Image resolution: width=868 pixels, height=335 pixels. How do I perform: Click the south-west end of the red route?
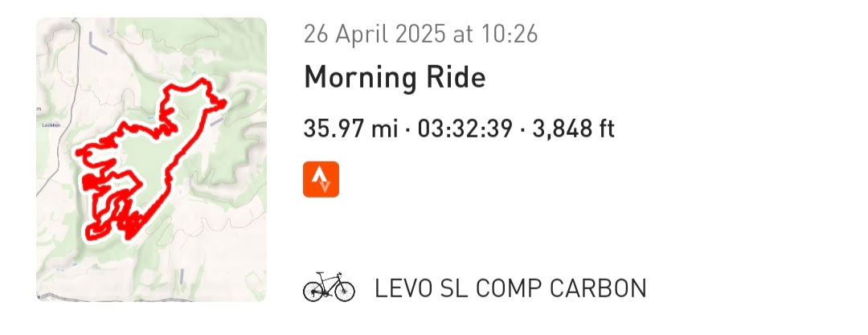point(91,232)
